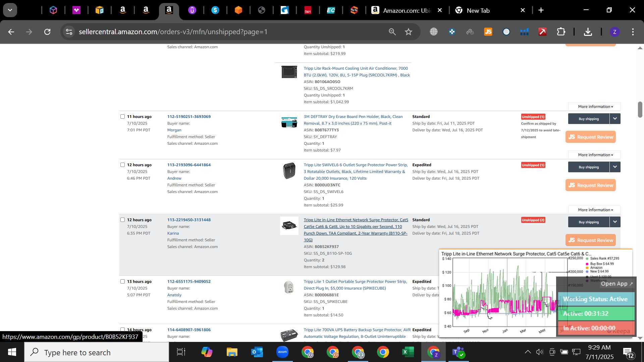Open the globe extension icon in toolbar
The width and height of the screenshot is (644, 362).
tap(434, 32)
